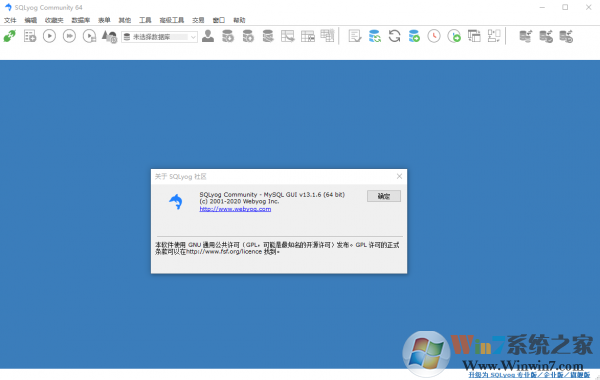Open the www.webyog.com link

(235, 209)
